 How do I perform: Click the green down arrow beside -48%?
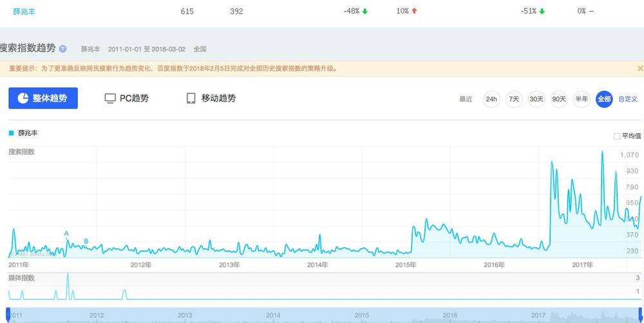click(365, 12)
